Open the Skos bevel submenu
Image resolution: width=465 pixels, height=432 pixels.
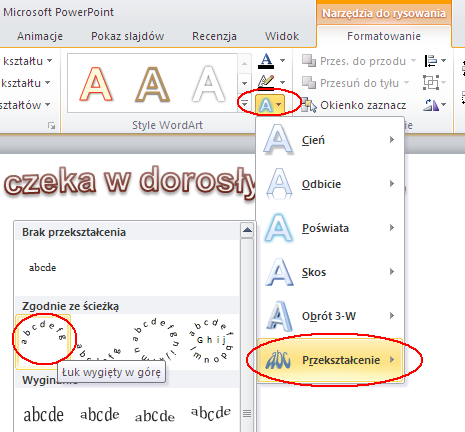pyautogui.click(x=330, y=272)
